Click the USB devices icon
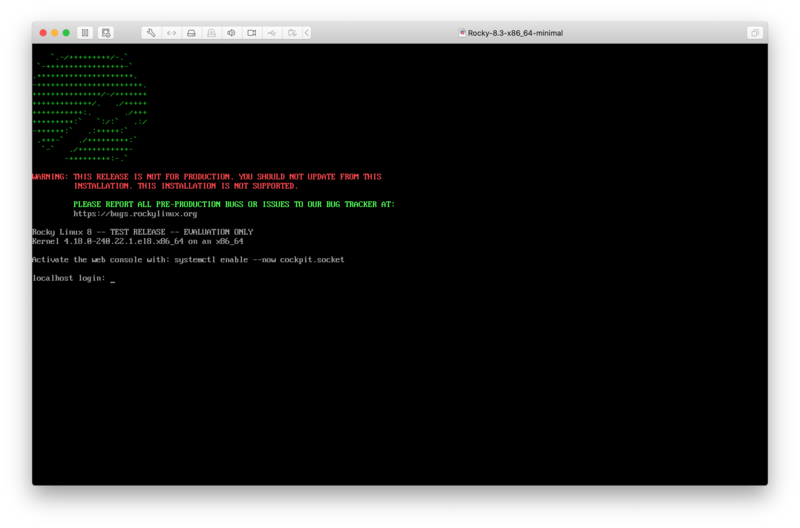Image resolution: width=800 pixels, height=528 pixels. coord(271,33)
